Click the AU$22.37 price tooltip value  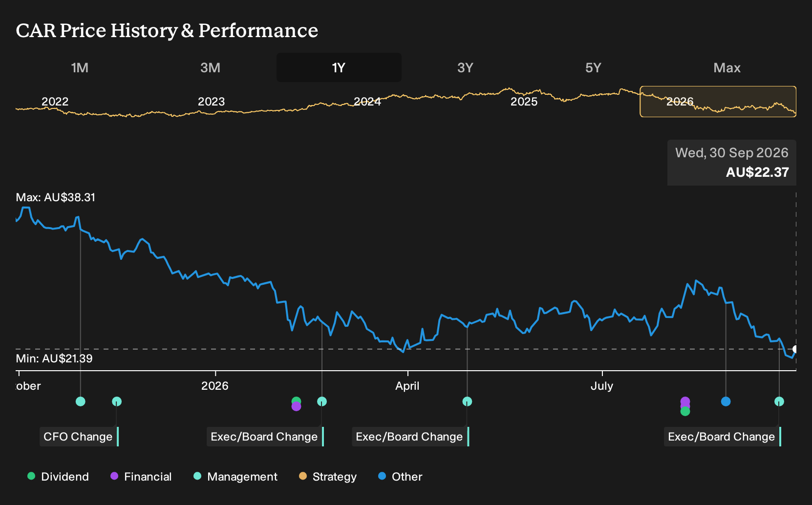pyautogui.click(x=757, y=172)
